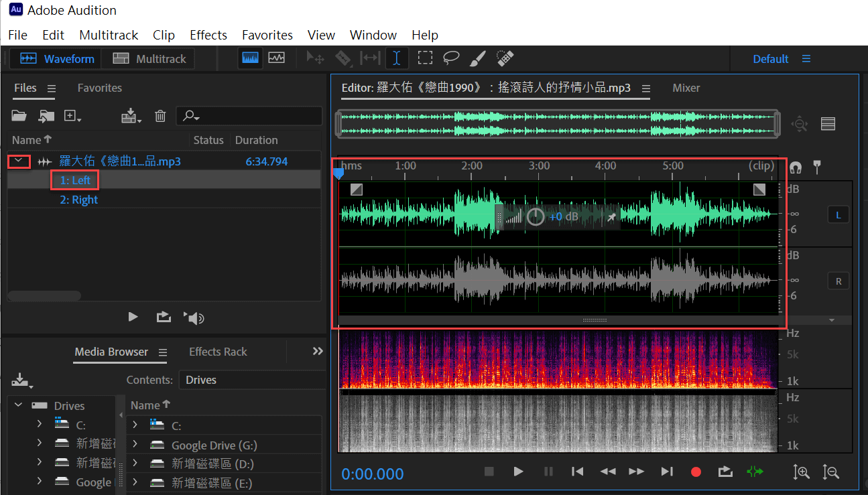Toggle Loop Playback in the transport bar

pyautogui.click(x=725, y=472)
